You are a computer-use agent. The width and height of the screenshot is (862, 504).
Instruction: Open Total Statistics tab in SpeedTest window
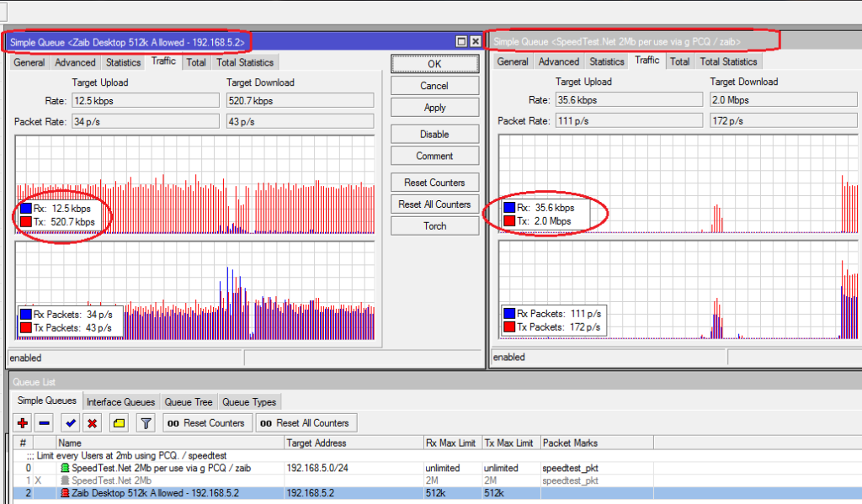pos(728,61)
